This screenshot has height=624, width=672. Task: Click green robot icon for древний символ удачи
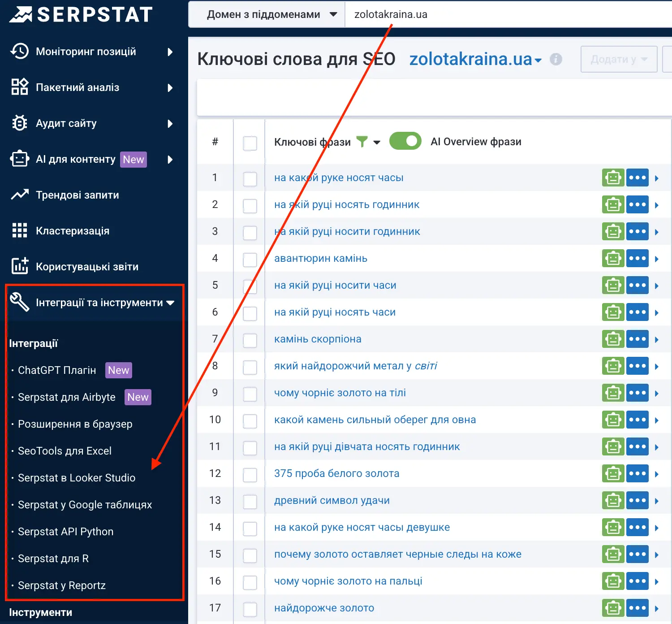(613, 500)
